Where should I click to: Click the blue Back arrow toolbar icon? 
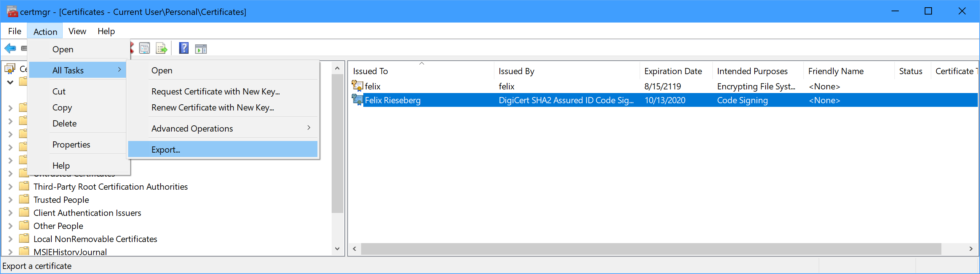click(10, 49)
